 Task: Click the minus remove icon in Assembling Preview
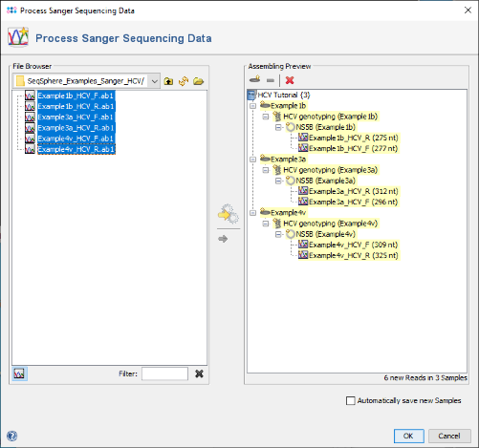[x=271, y=80]
